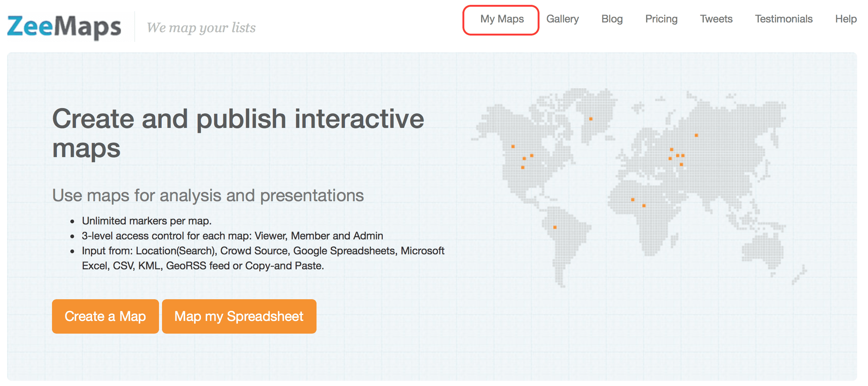
Task: Navigate to Testimonials
Action: pyautogui.click(x=783, y=19)
